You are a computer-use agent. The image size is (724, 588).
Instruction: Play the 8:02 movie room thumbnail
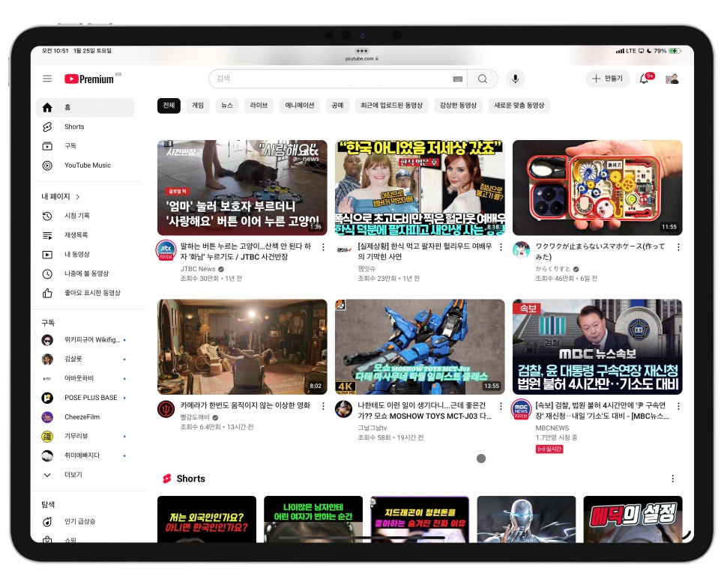pos(242,347)
